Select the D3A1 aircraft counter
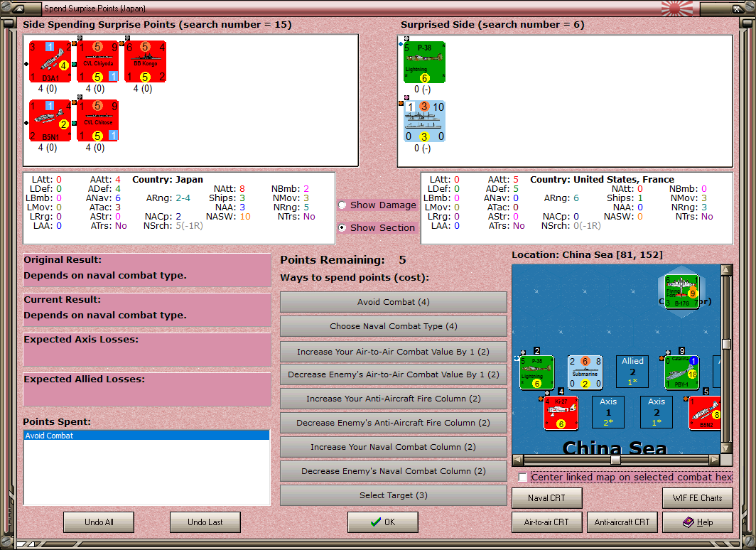This screenshot has height=550, width=756. [x=50, y=62]
